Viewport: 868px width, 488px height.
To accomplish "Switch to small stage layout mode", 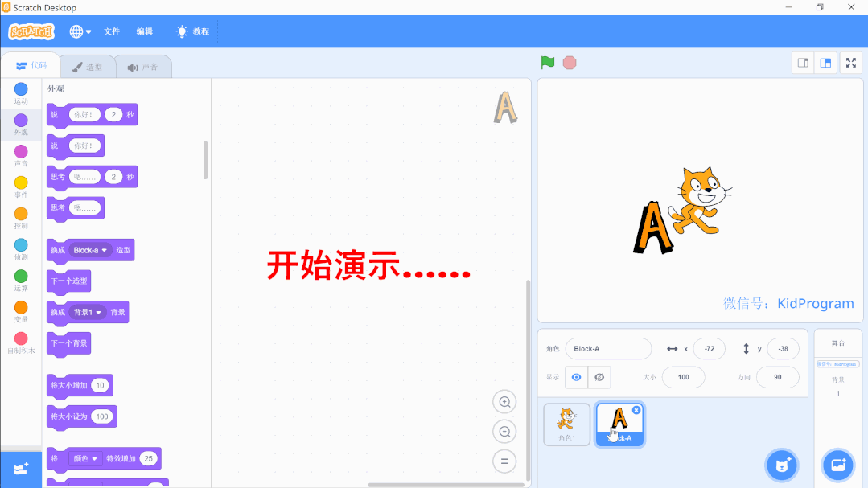I will coord(802,62).
